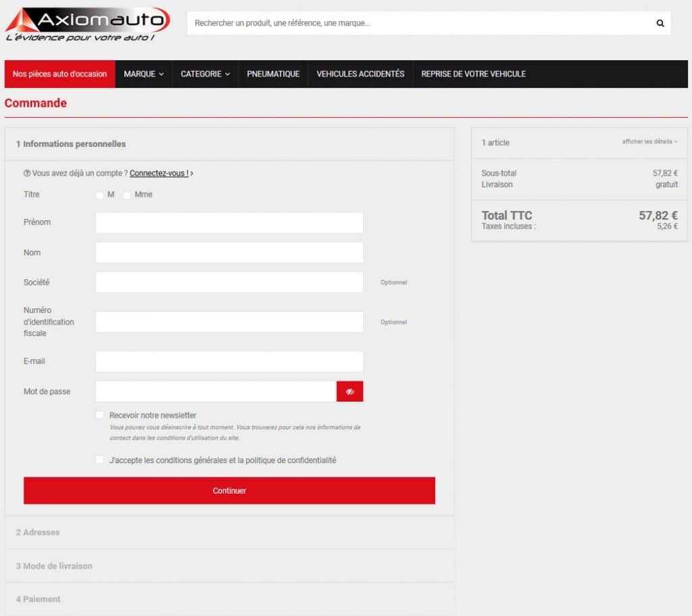
Task: Click the question mark help icon near account prompt
Action: click(28, 173)
